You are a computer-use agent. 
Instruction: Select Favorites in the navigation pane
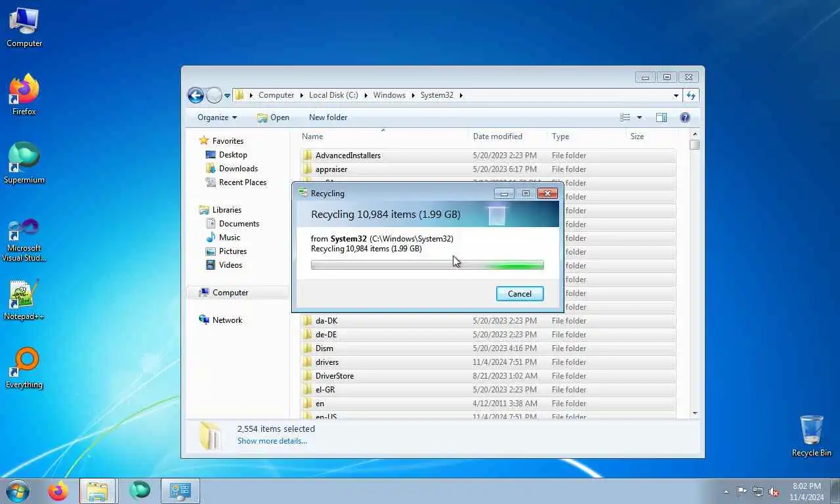(x=228, y=141)
